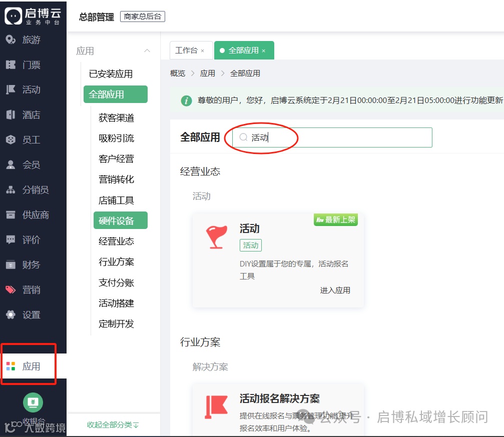Click 进入应用 on the 活动 card
504x437 pixels.
point(335,290)
